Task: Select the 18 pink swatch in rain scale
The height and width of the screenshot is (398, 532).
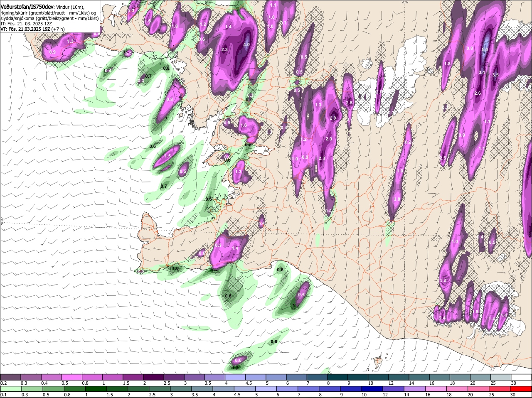Action: pos(458,389)
